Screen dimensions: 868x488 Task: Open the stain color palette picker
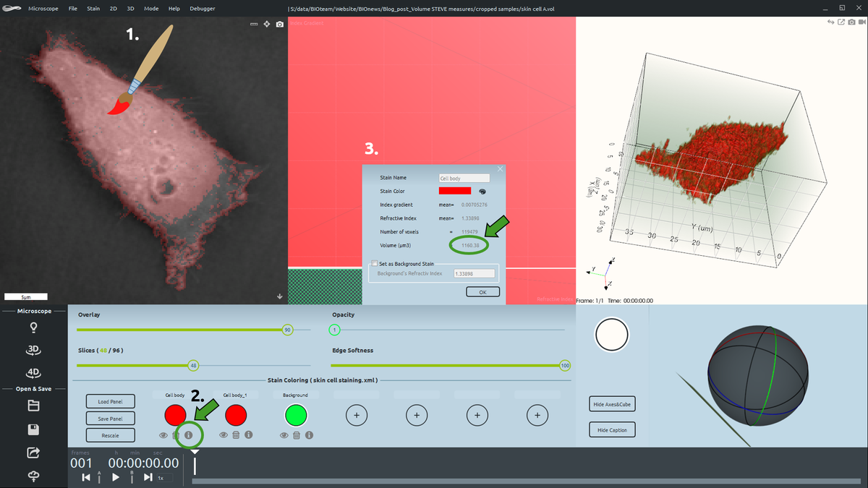click(482, 191)
